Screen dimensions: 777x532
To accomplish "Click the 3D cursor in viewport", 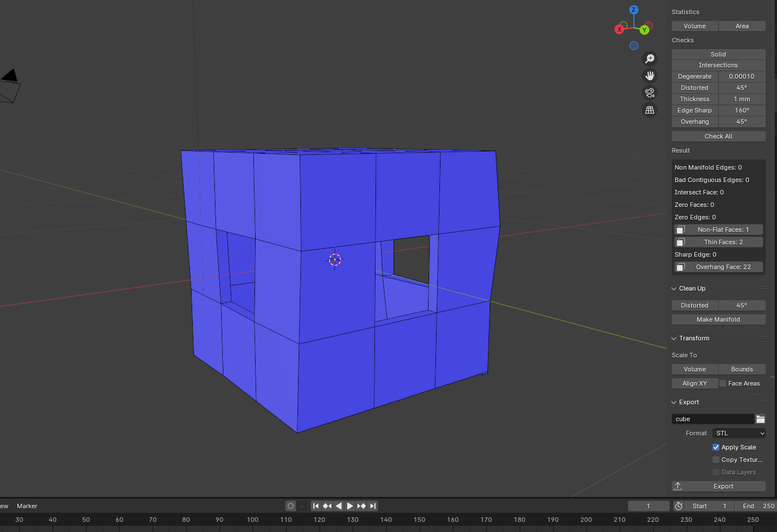I will 335,259.
